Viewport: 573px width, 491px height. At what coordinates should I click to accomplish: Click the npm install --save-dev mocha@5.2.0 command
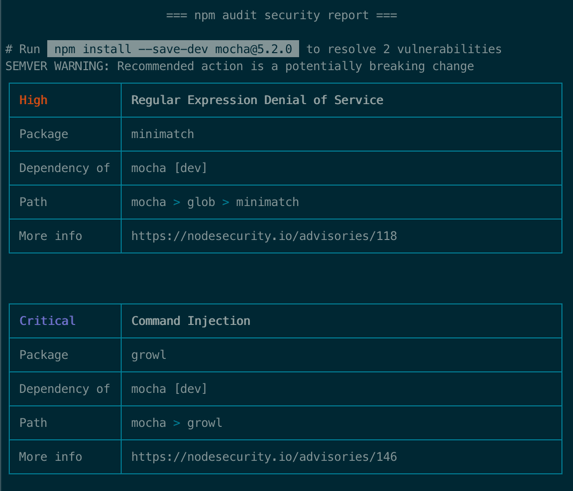click(173, 49)
